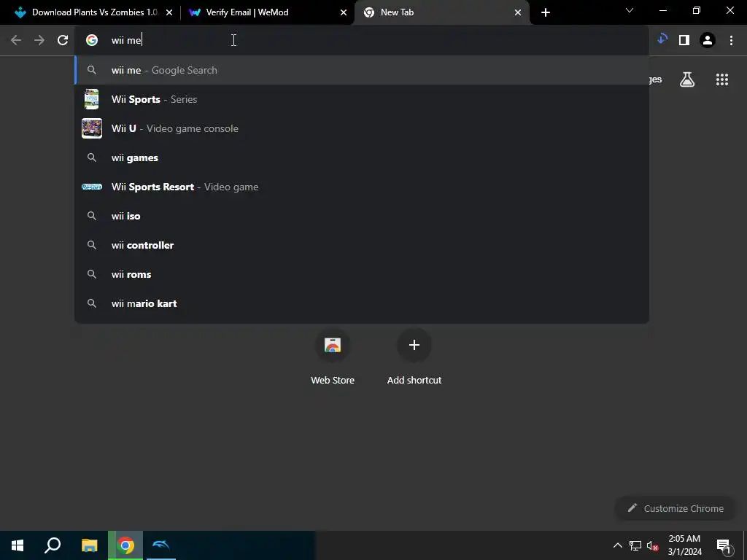Image resolution: width=747 pixels, height=560 pixels.
Task: Click the address bar with 'wii me'
Action: [x=362, y=40]
